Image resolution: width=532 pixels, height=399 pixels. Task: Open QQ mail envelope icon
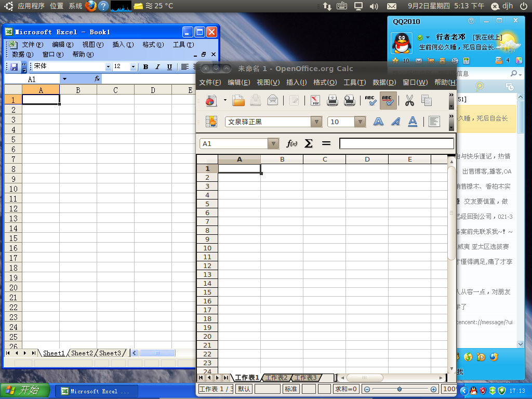[x=419, y=61]
